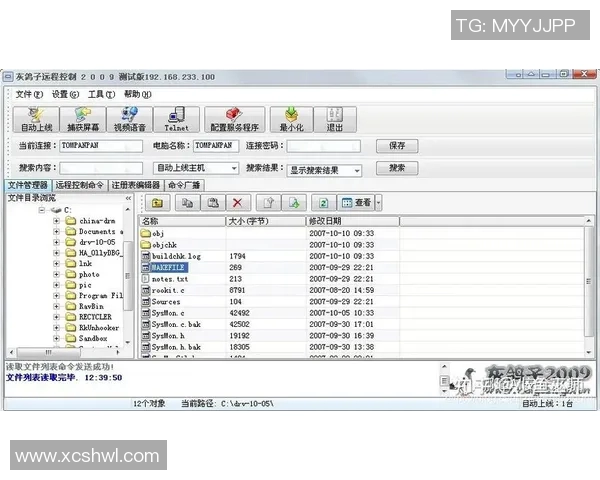
Task: Sort by 大小(字节) column header
Action: click(266, 221)
